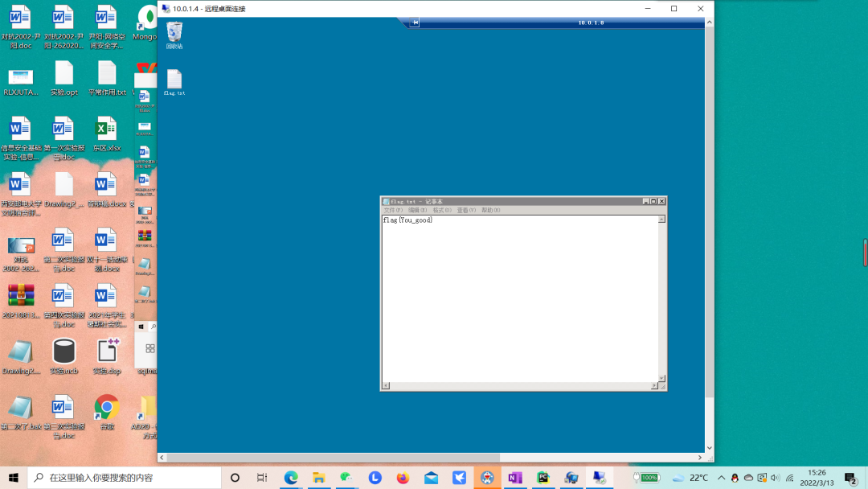The width and height of the screenshot is (868, 489).
Task: Open WeChat from the taskbar
Action: pyautogui.click(x=346, y=478)
